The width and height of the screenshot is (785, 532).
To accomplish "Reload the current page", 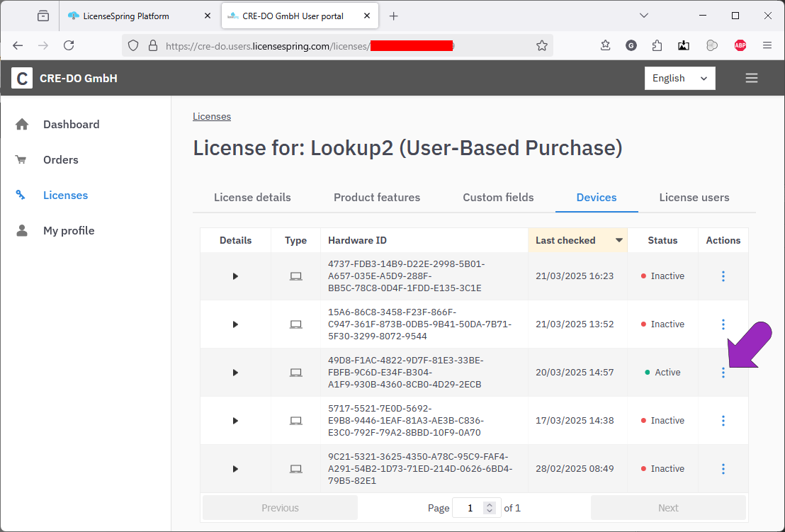I will (69, 45).
